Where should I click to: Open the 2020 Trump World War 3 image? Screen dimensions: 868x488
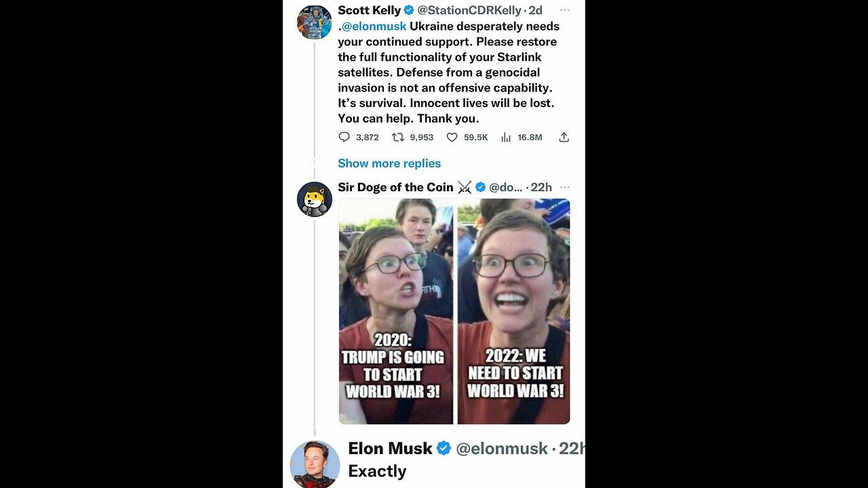click(396, 311)
